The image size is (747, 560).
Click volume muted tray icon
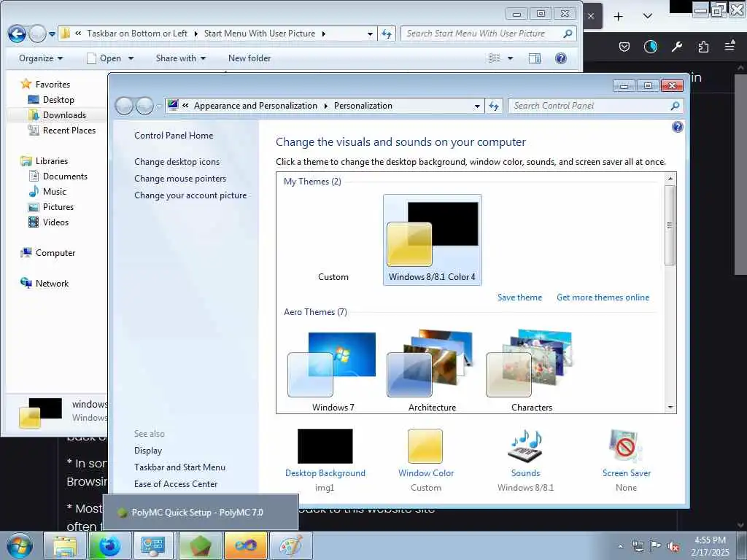pyautogui.click(x=673, y=546)
